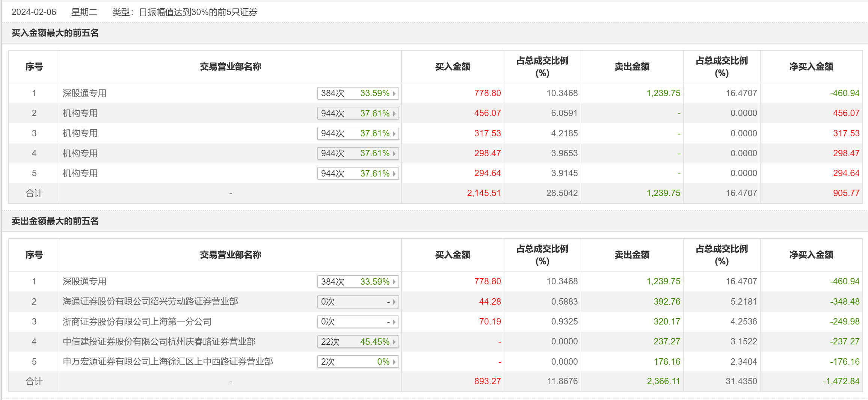The width and height of the screenshot is (868, 400).
Task: Open 浙商证券股份有限公司上海第一分公司 link
Action: click(x=137, y=322)
